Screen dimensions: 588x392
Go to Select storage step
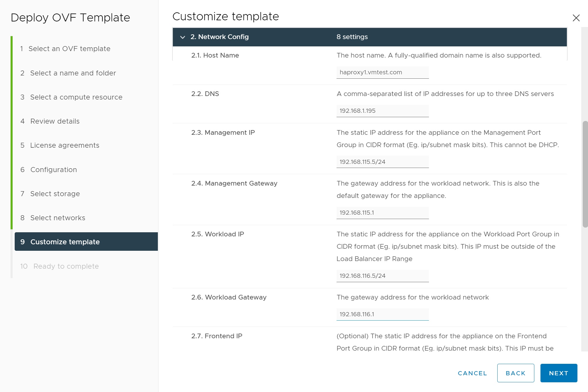(x=55, y=194)
